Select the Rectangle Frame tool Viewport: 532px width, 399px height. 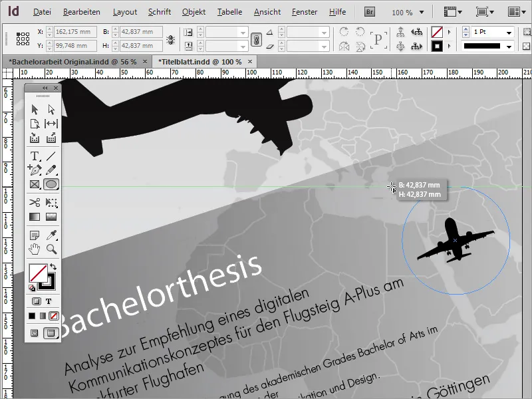coord(35,184)
